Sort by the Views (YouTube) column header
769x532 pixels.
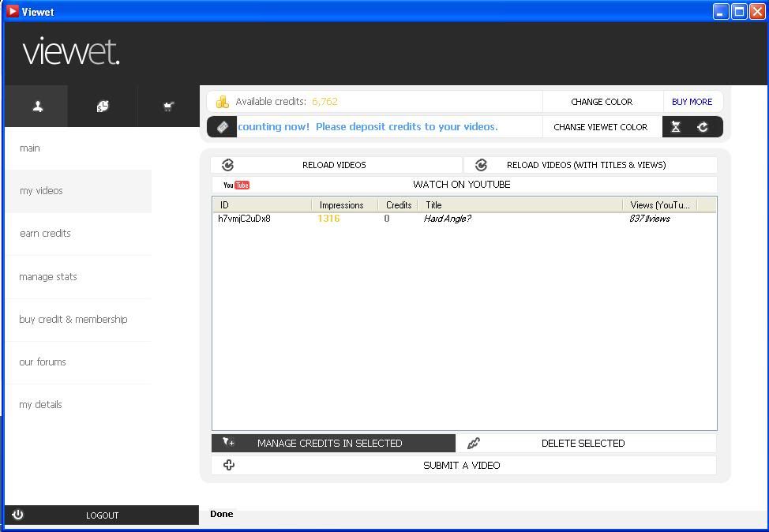click(659, 205)
